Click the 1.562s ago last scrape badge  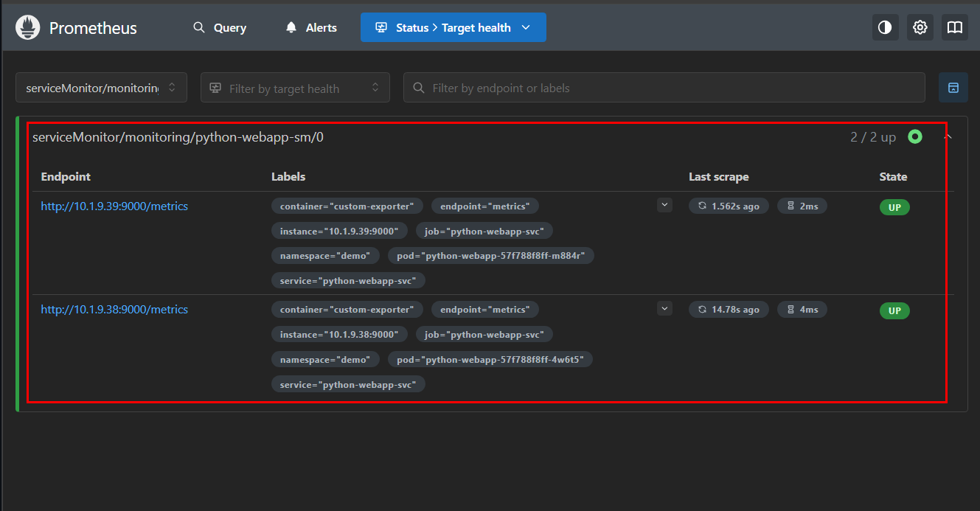729,206
